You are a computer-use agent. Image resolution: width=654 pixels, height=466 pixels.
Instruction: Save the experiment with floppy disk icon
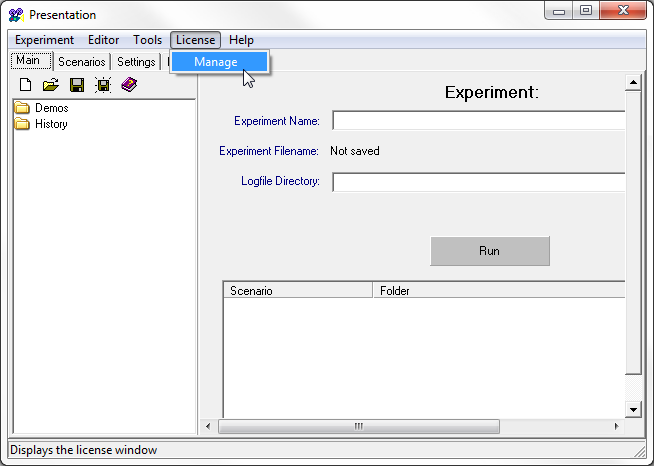pyautogui.click(x=77, y=85)
